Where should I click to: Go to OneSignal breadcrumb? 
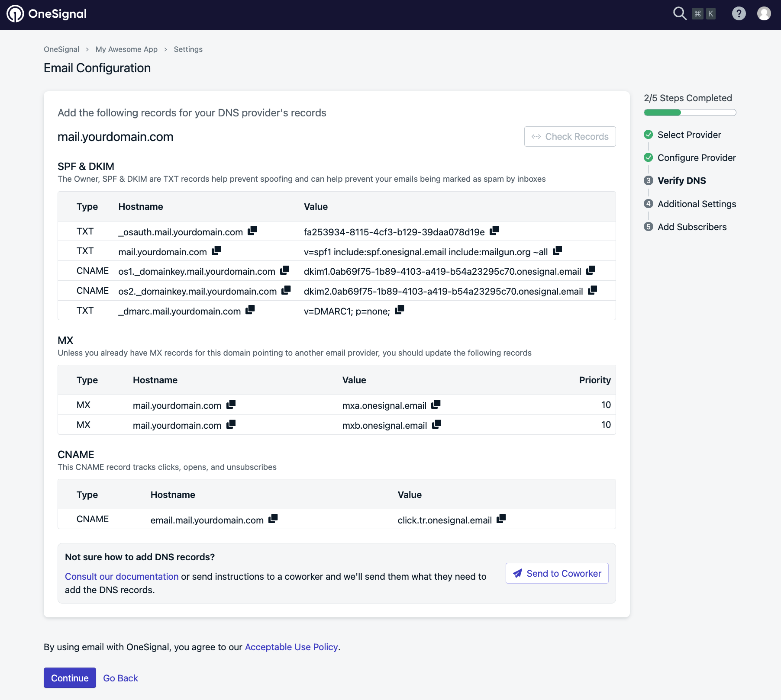coord(61,49)
